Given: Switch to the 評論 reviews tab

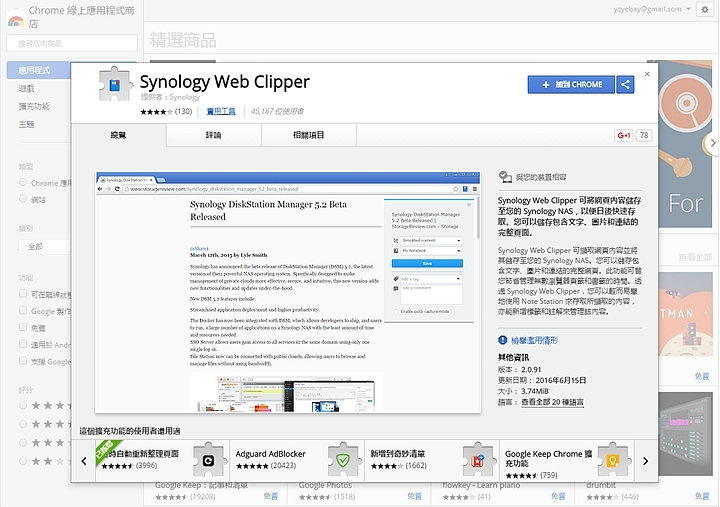Looking at the screenshot, I should pyautogui.click(x=213, y=135).
